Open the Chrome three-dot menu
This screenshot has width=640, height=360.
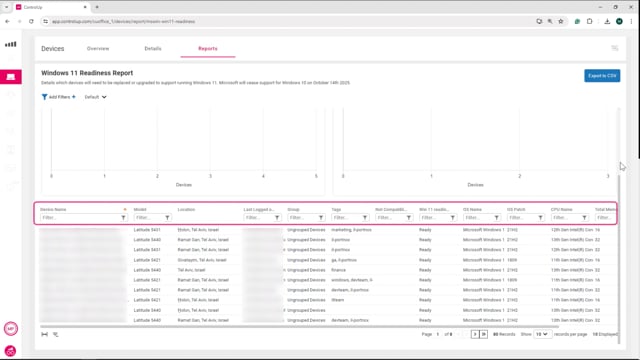tap(631, 21)
